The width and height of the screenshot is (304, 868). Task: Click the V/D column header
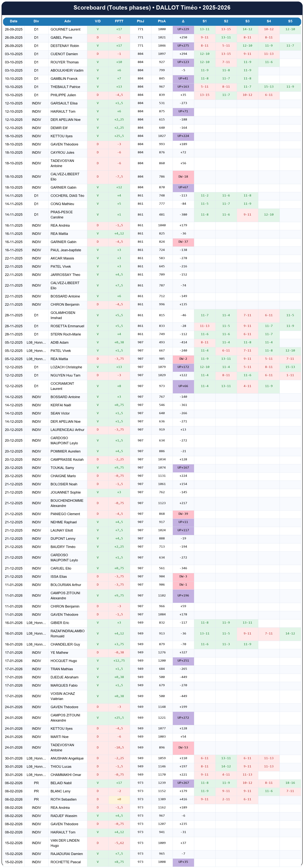coord(98,21)
